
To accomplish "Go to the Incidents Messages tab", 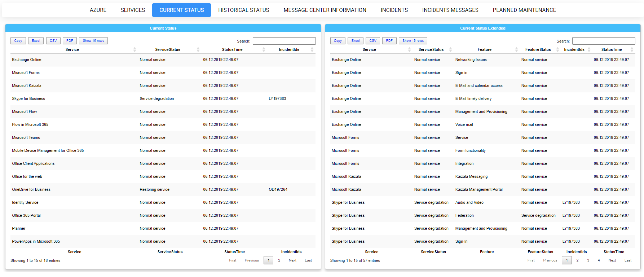I will pyautogui.click(x=450, y=10).
